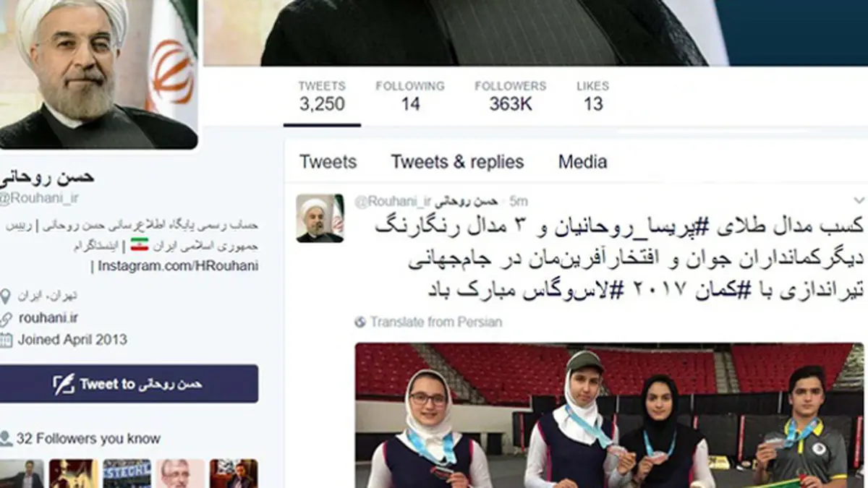The image size is (868, 488).
Task: Open the 363K Followers list
Action: coord(510,96)
